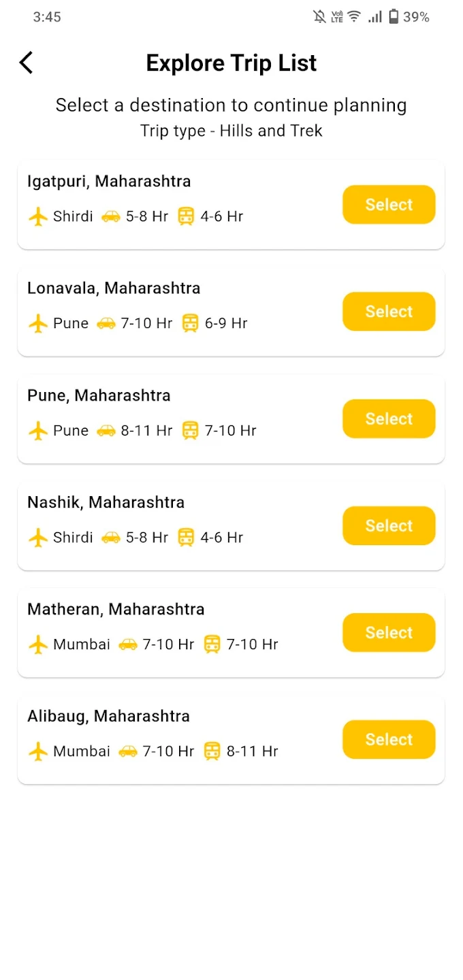This screenshot has height=980, width=463.
Task: Click the airplane icon in Alibaug card
Action: coord(38,751)
